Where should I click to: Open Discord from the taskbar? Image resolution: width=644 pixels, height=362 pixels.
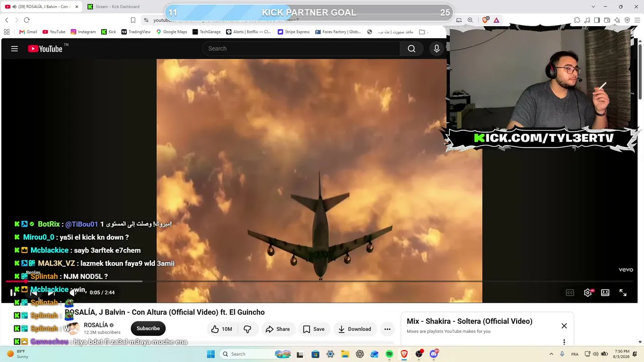tap(434, 354)
